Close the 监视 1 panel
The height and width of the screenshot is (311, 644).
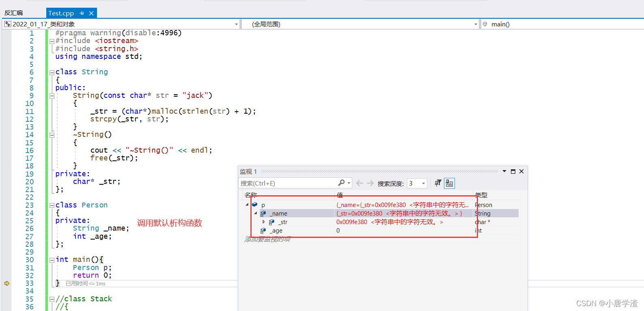521,171
